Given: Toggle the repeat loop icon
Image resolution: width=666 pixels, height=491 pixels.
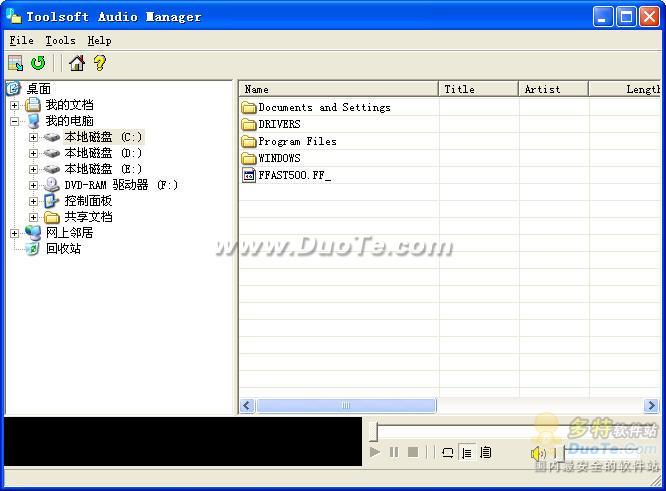Looking at the screenshot, I should [448, 452].
